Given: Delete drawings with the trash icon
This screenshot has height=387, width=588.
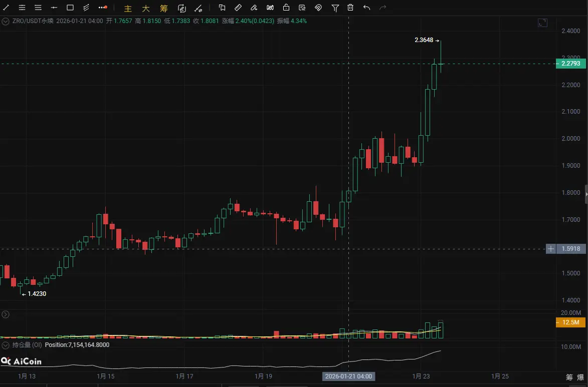Looking at the screenshot, I should (350, 8).
